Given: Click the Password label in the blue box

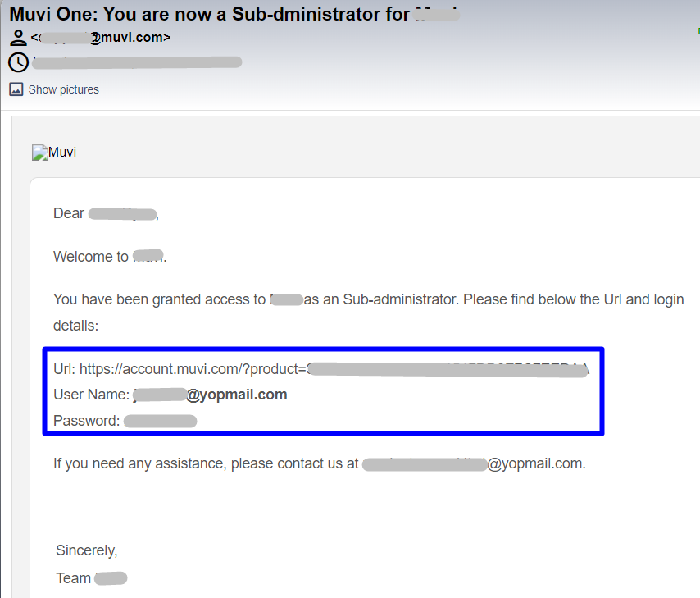Looking at the screenshot, I should point(87,421).
